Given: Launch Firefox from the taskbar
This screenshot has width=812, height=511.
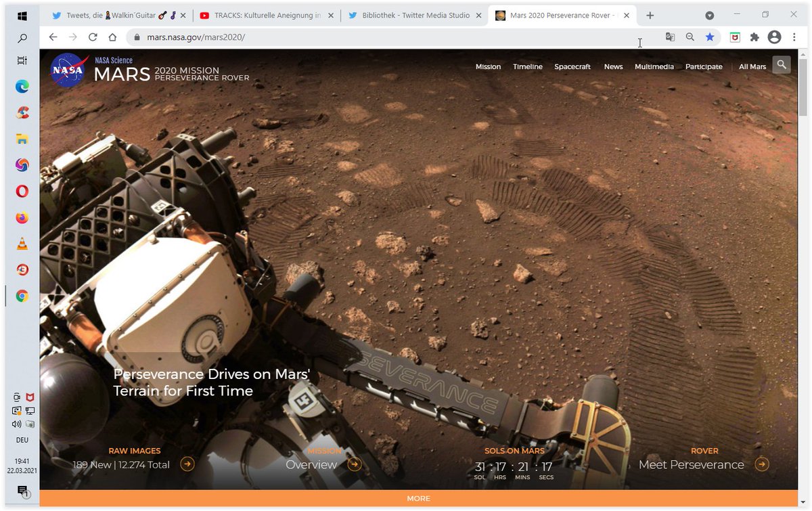Looking at the screenshot, I should (x=22, y=218).
